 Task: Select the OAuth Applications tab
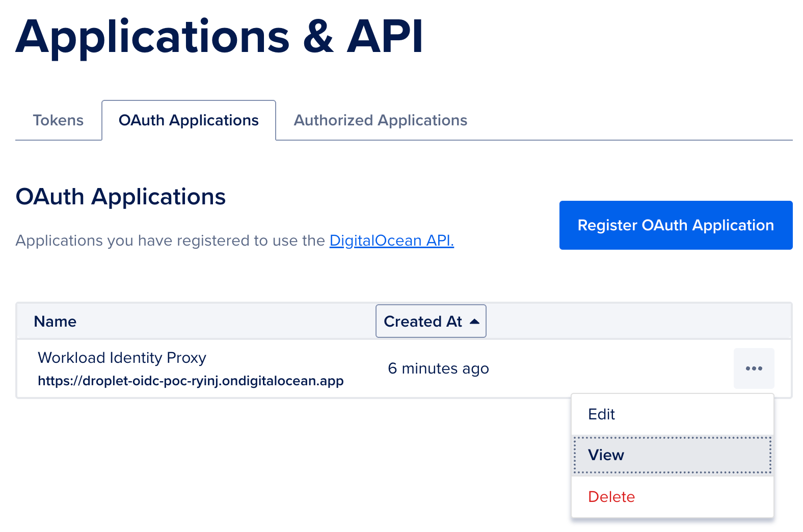coord(189,120)
